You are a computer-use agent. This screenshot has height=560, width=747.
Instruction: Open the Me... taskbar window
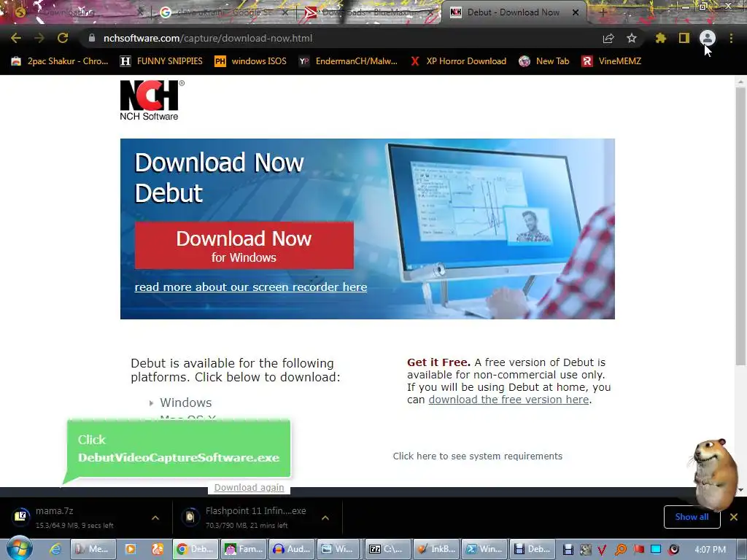pyautogui.click(x=92, y=549)
